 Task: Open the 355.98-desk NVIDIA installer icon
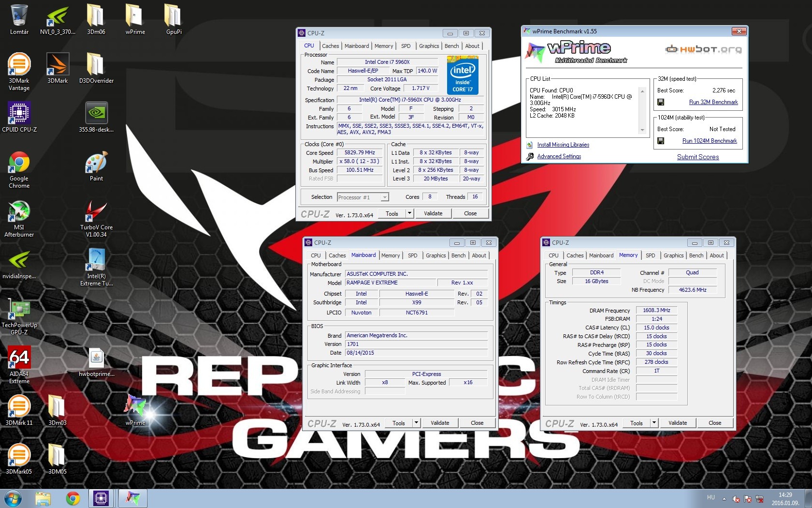[x=96, y=117]
